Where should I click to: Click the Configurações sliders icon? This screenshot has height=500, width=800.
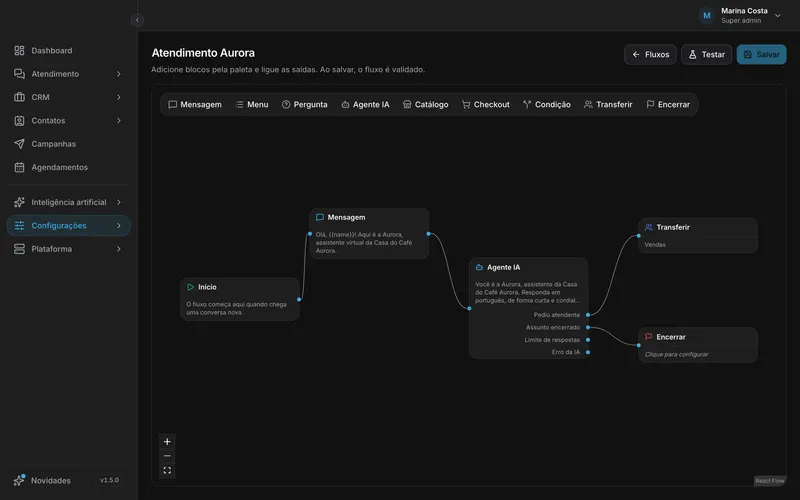point(19,226)
